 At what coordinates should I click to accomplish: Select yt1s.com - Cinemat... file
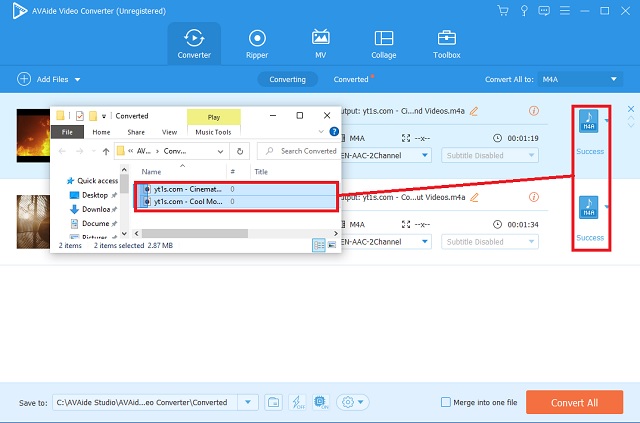236,189
